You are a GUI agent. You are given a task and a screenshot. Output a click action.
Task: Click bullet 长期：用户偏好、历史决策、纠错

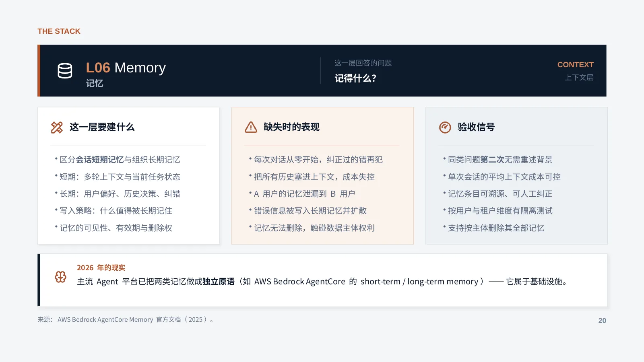coord(118,194)
